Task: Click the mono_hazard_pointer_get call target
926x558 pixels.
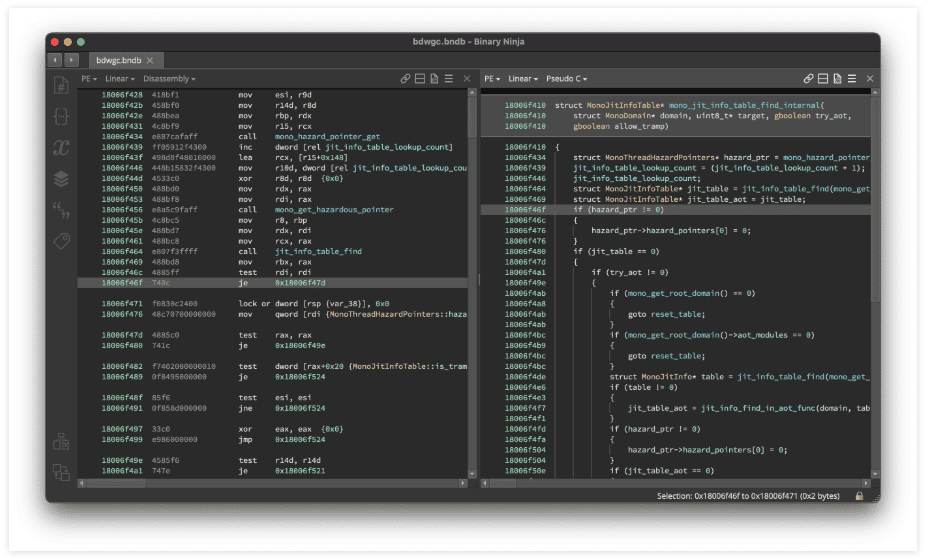Action: [327, 136]
